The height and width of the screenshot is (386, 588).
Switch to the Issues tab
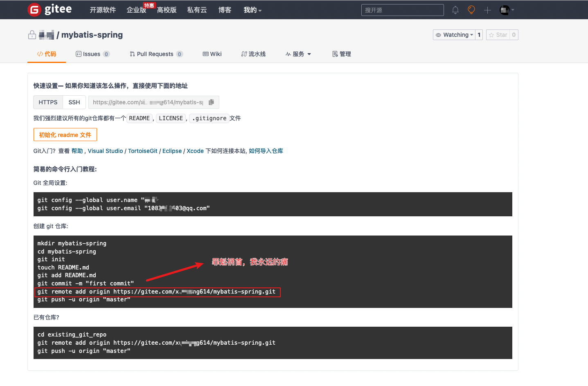pos(92,54)
